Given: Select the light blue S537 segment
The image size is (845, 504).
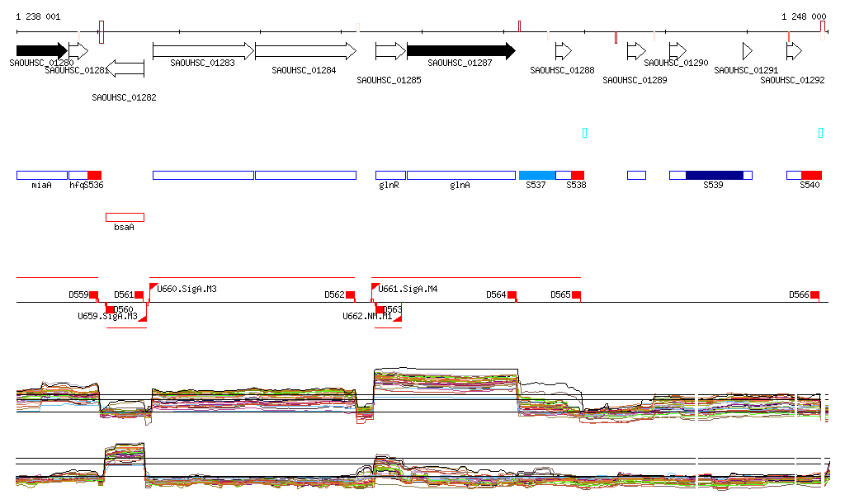Looking at the screenshot, I should click(x=537, y=175).
